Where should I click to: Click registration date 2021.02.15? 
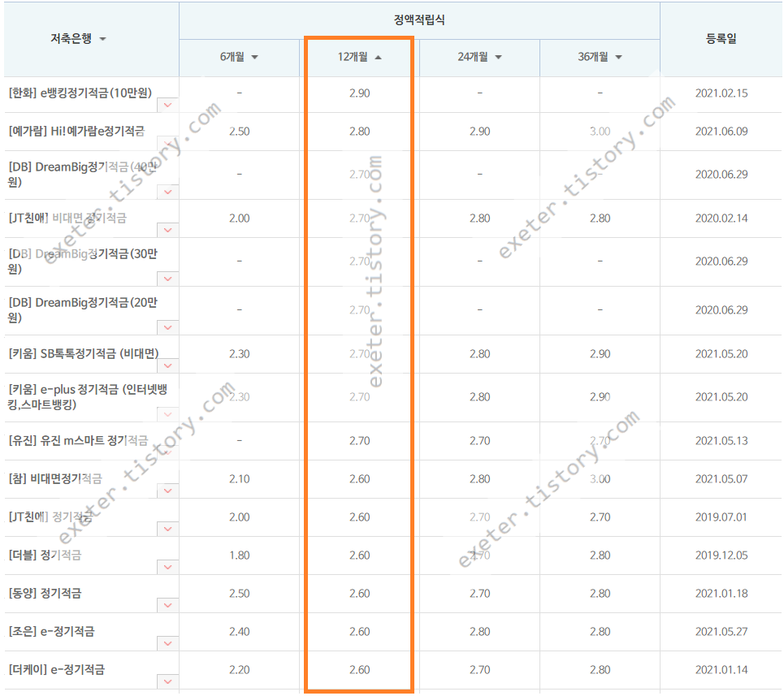coord(721,93)
